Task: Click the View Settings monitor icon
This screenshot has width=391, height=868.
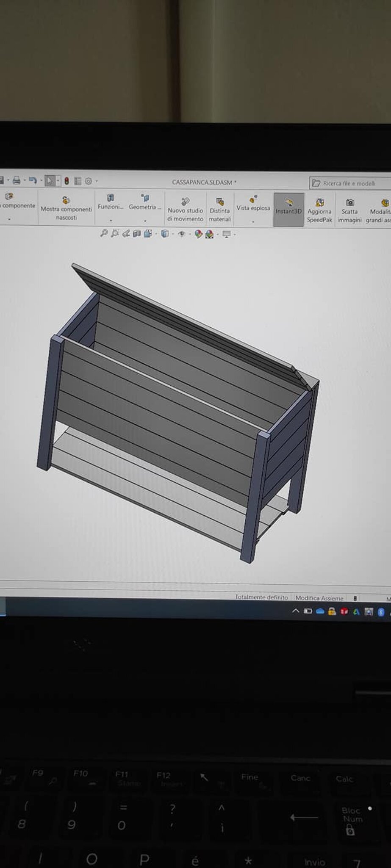Action: (x=227, y=234)
